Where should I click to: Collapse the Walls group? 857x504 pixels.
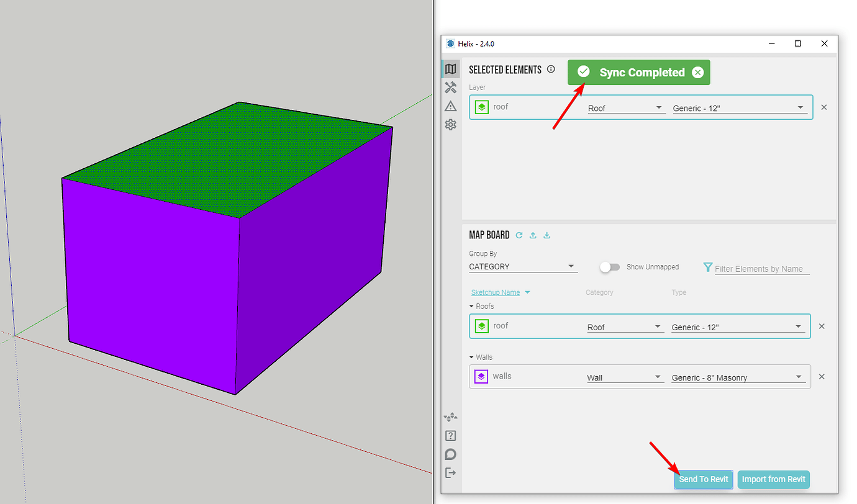[x=472, y=357]
